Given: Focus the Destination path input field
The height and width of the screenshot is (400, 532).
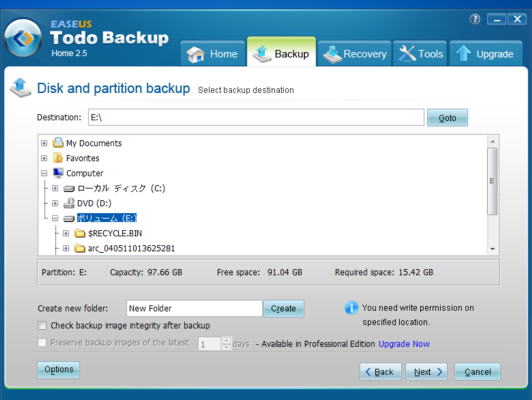Looking at the screenshot, I should [256, 117].
